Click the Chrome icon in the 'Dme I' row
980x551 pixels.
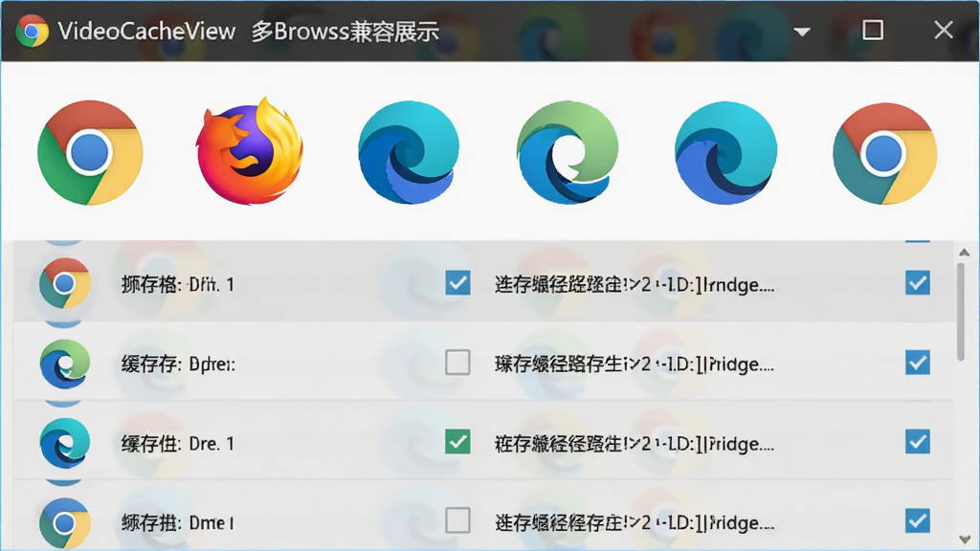[x=64, y=523]
